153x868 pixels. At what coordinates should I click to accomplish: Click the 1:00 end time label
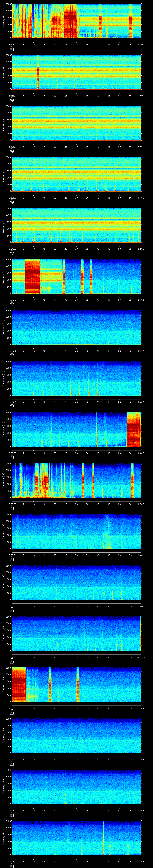(141, 708)
